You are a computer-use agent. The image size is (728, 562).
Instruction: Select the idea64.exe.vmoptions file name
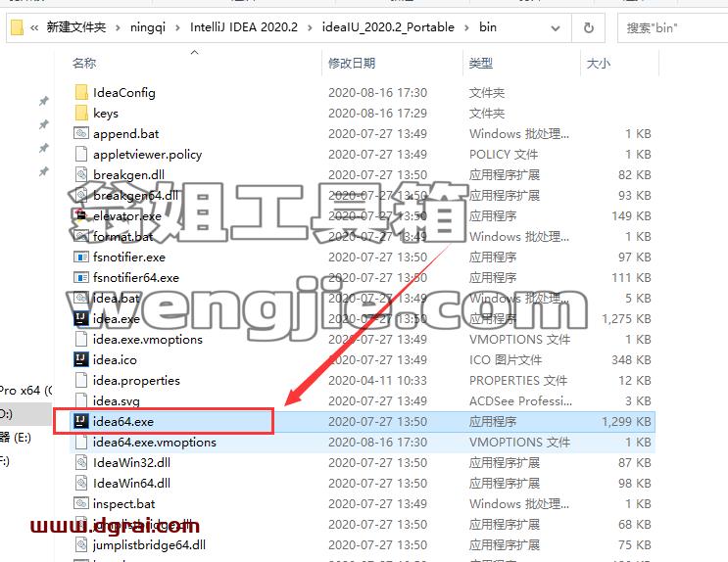154,442
